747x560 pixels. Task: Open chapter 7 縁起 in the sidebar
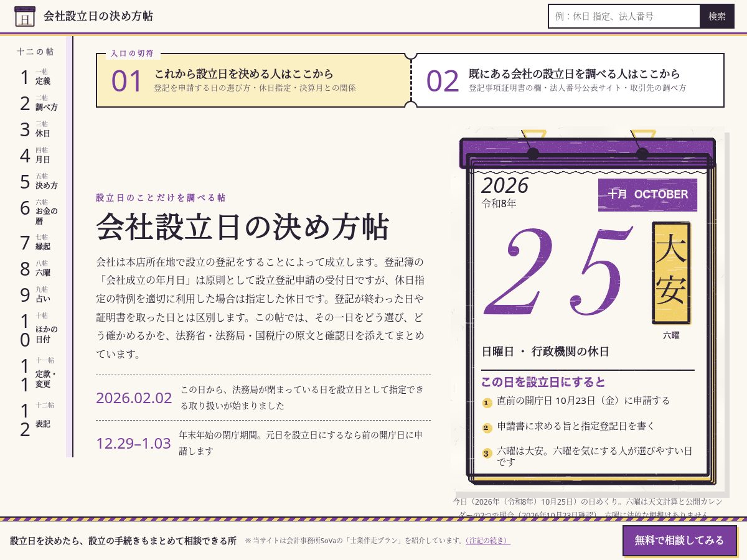coord(39,242)
